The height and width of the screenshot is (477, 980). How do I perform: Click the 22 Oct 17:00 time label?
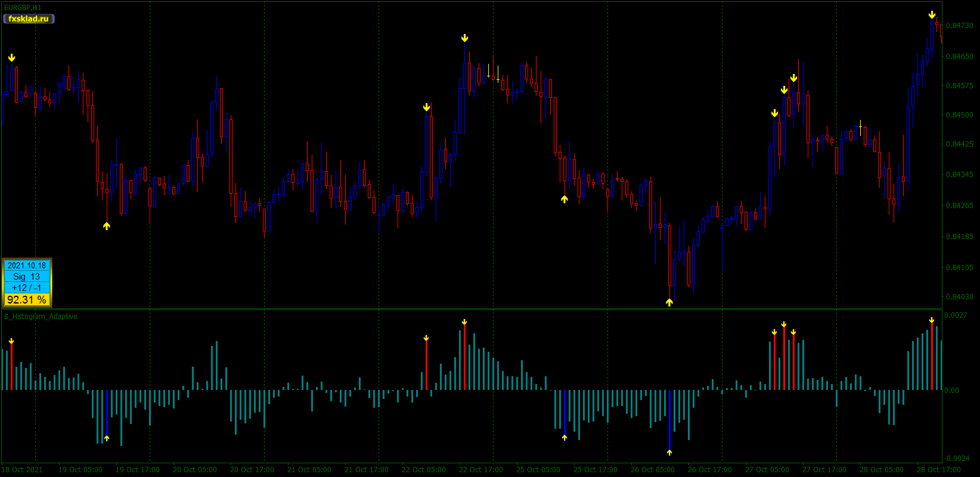481,470
